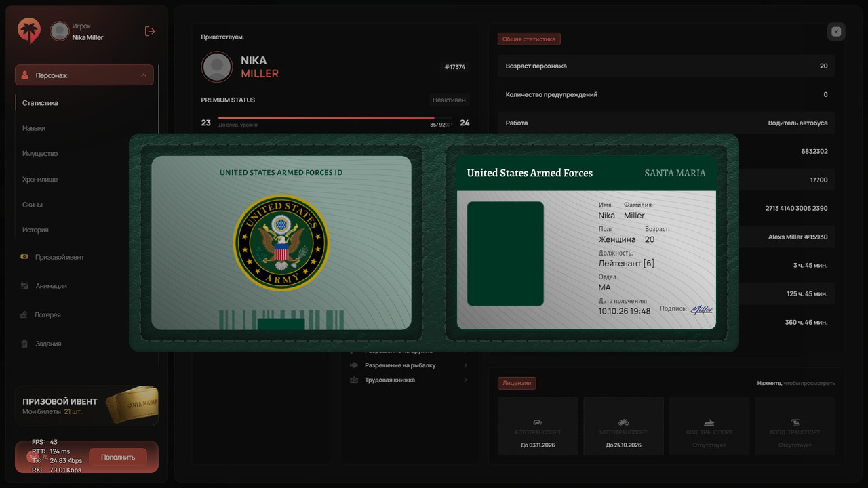Open the player avatar in sidebar header
The height and width of the screenshot is (488, 868).
(60, 31)
